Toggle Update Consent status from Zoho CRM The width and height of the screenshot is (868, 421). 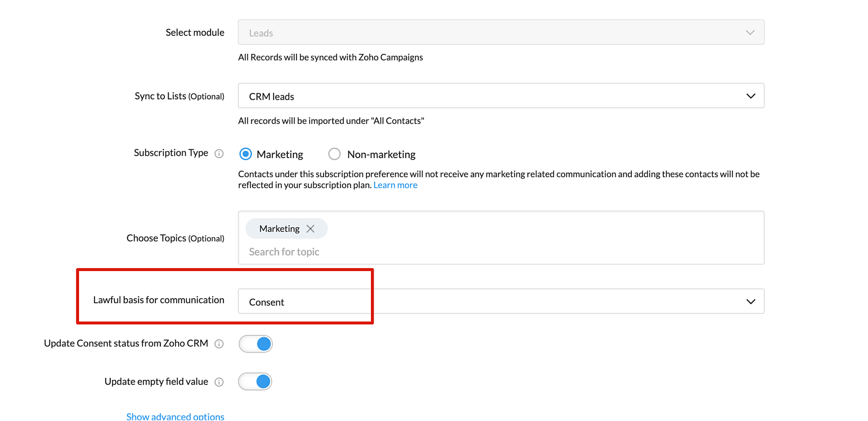pyautogui.click(x=256, y=344)
